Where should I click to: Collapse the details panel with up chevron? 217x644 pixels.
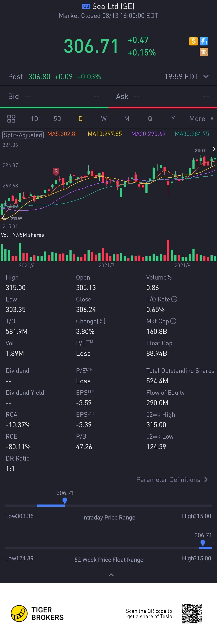[111, 575]
